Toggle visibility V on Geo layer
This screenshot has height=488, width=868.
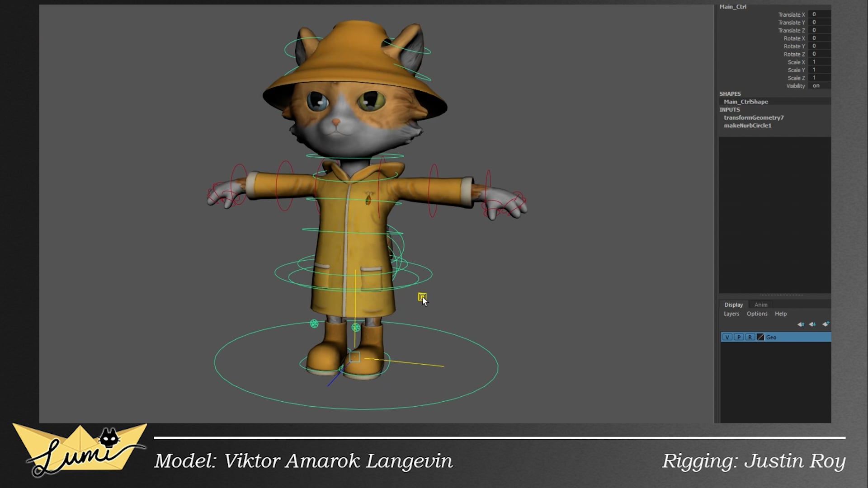click(x=727, y=337)
